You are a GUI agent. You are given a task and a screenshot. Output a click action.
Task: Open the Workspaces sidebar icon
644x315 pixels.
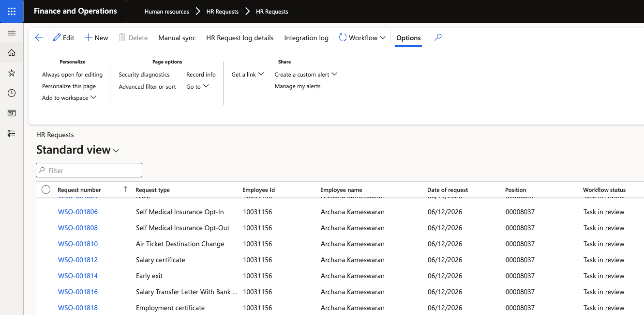12,113
